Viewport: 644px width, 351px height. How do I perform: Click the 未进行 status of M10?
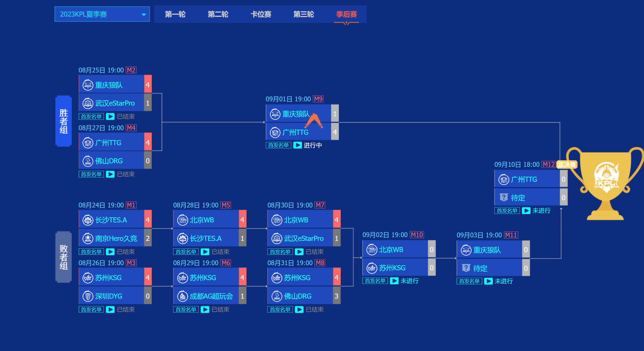409,281
